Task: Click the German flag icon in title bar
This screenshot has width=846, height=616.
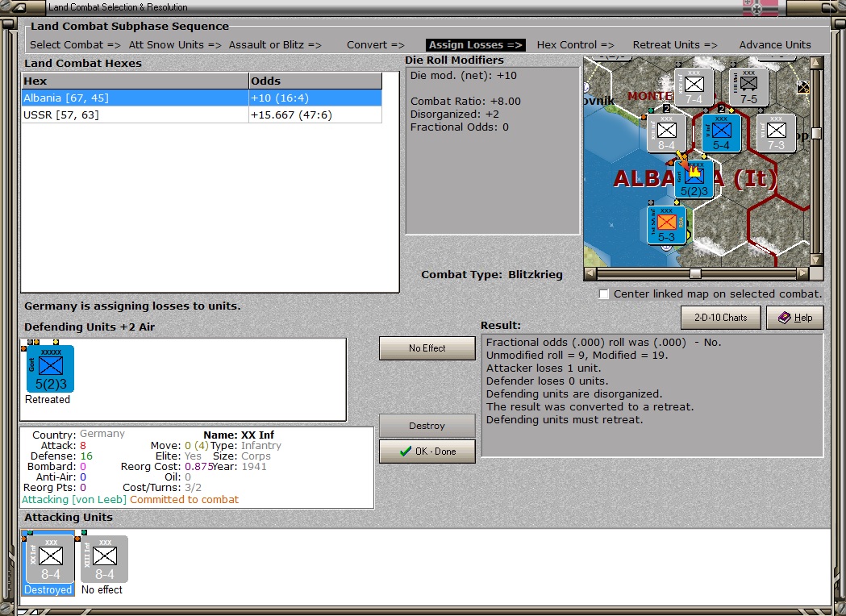Action: point(761,7)
